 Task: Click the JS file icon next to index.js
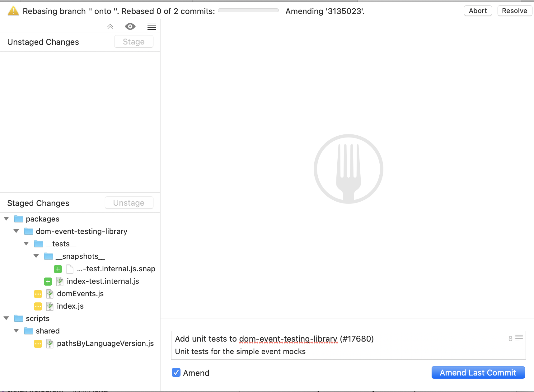click(50, 306)
